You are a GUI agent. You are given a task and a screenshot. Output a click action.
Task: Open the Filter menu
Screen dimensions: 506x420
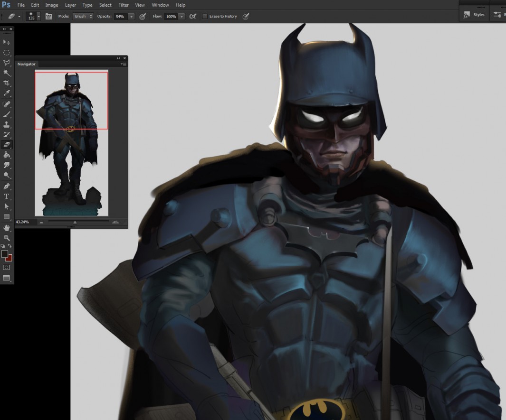point(123,5)
